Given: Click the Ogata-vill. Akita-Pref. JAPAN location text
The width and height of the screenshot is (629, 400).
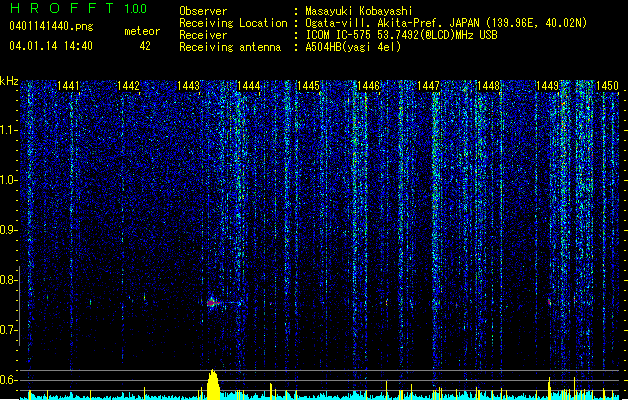Looking at the screenshot, I should (x=446, y=23).
